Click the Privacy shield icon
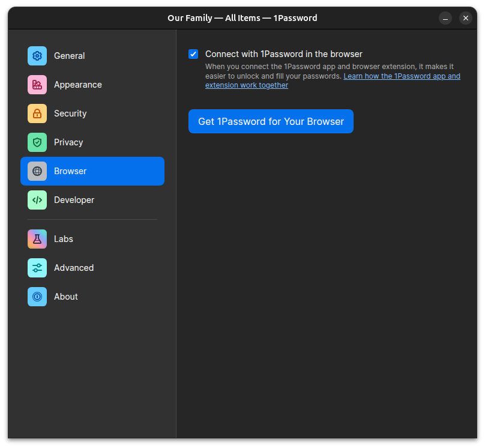Image resolution: width=485 pixels, height=448 pixels. pyautogui.click(x=37, y=142)
